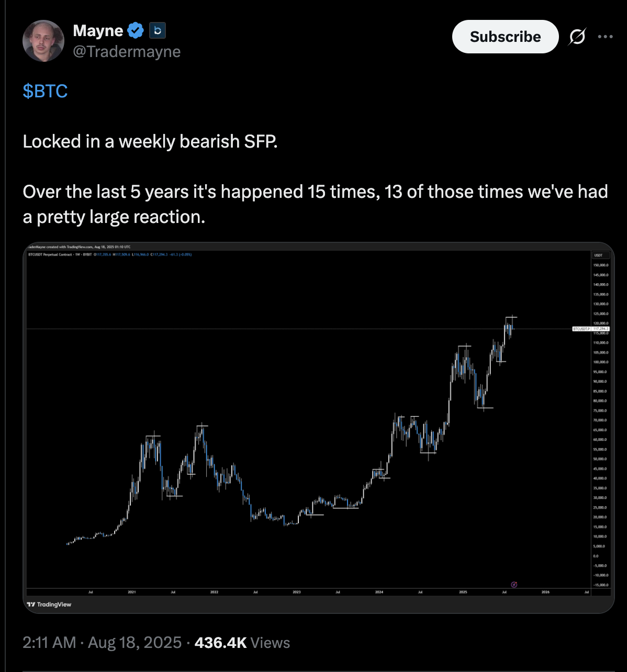Click the 150,000.0 price axis label
The image size is (627, 672).
coord(600,265)
